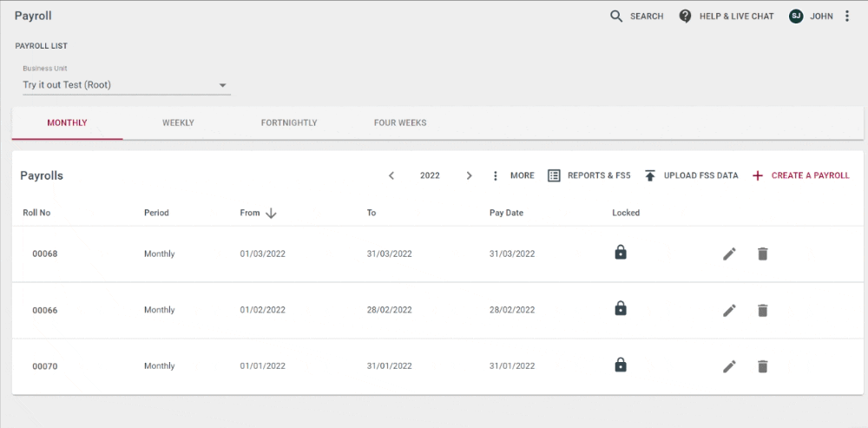
Task: Edit payroll 00066 with pencil icon
Action: [x=730, y=311]
